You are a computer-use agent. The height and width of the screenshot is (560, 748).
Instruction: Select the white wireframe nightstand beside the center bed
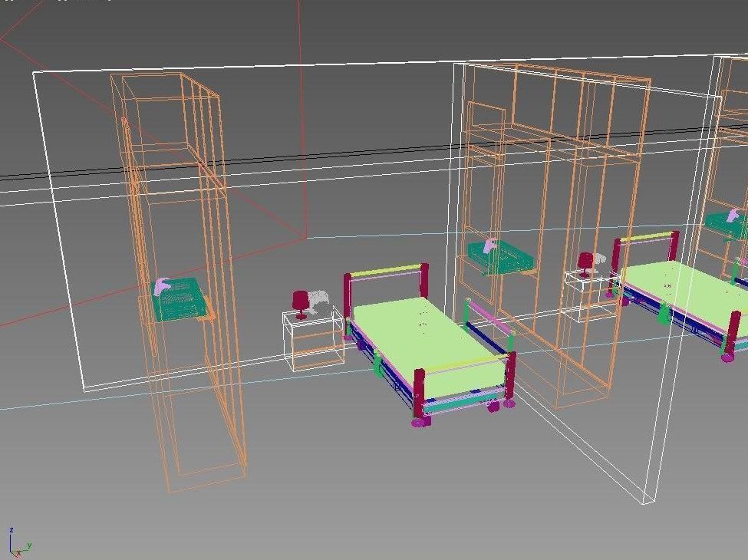tap(313, 340)
